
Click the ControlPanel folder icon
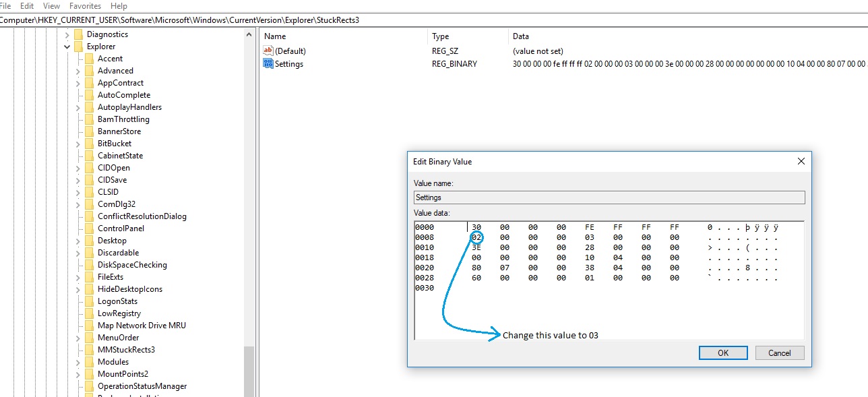(x=89, y=228)
